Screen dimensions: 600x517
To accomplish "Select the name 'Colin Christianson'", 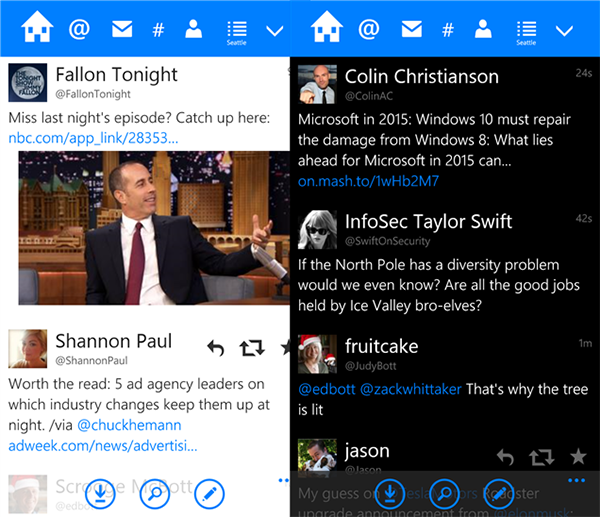I will pos(422,77).
